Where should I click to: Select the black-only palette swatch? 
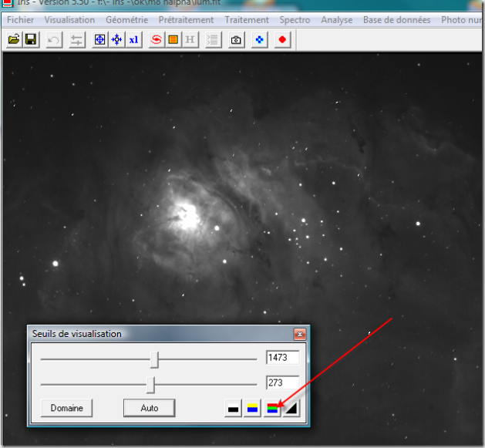[233, 409]
